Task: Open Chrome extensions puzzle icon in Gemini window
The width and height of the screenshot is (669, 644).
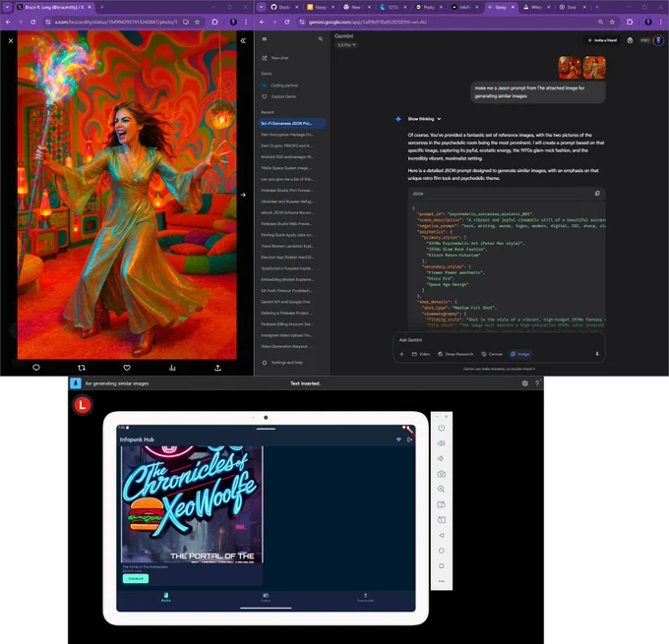Action: point(630,22)
